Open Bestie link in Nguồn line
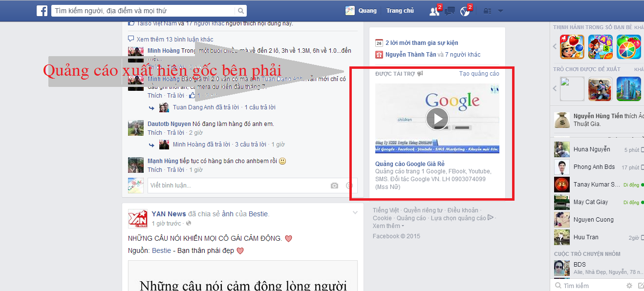644x291 pixels. pos(161,250)
